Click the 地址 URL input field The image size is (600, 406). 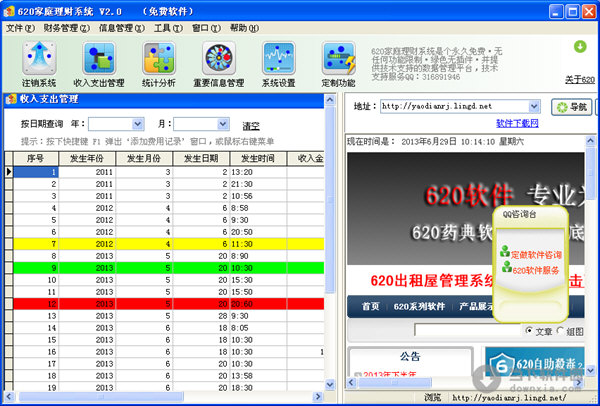tap(455, 106)
